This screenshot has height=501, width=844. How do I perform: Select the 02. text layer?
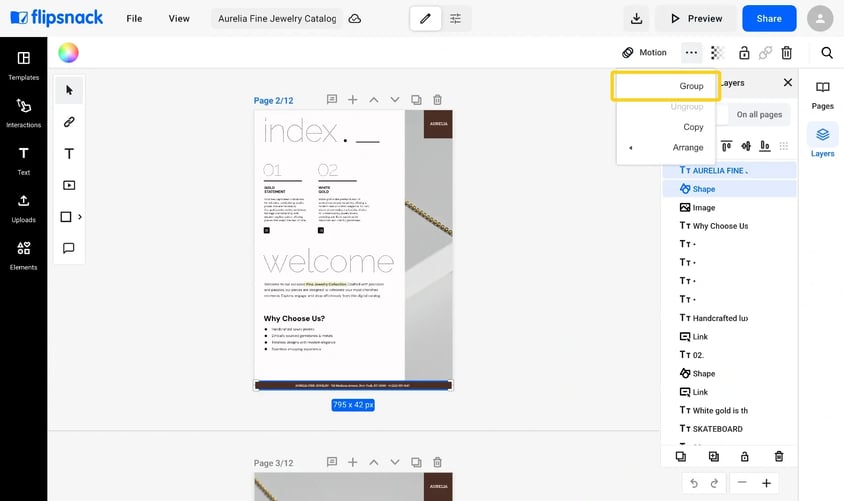729,355
